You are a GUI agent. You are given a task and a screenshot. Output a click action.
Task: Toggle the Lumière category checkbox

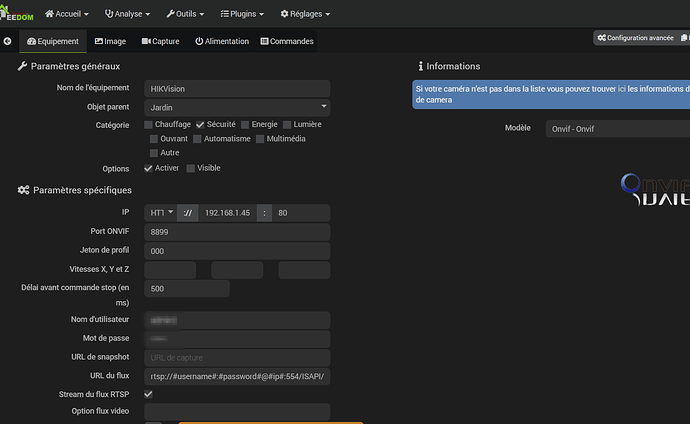click(x=287, y=125)
